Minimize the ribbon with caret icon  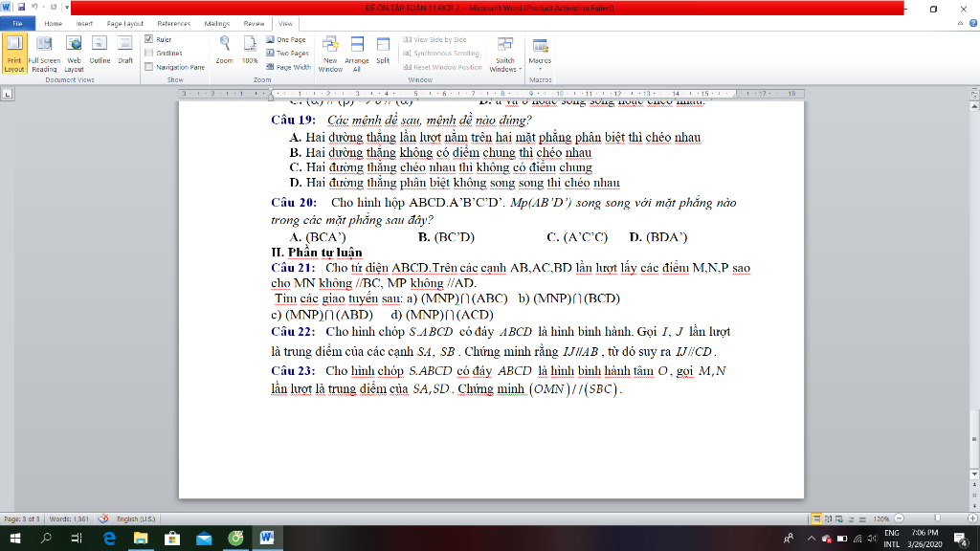[x=960, y=23]
